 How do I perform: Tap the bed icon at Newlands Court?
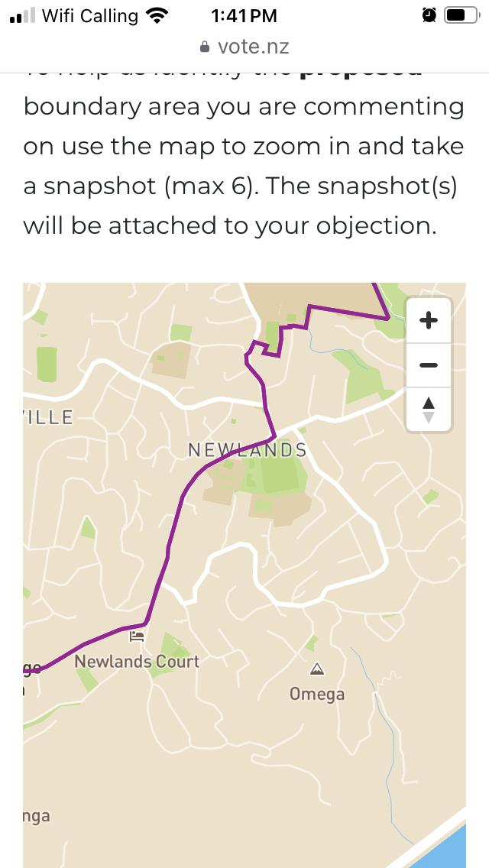tap(137, 636)
